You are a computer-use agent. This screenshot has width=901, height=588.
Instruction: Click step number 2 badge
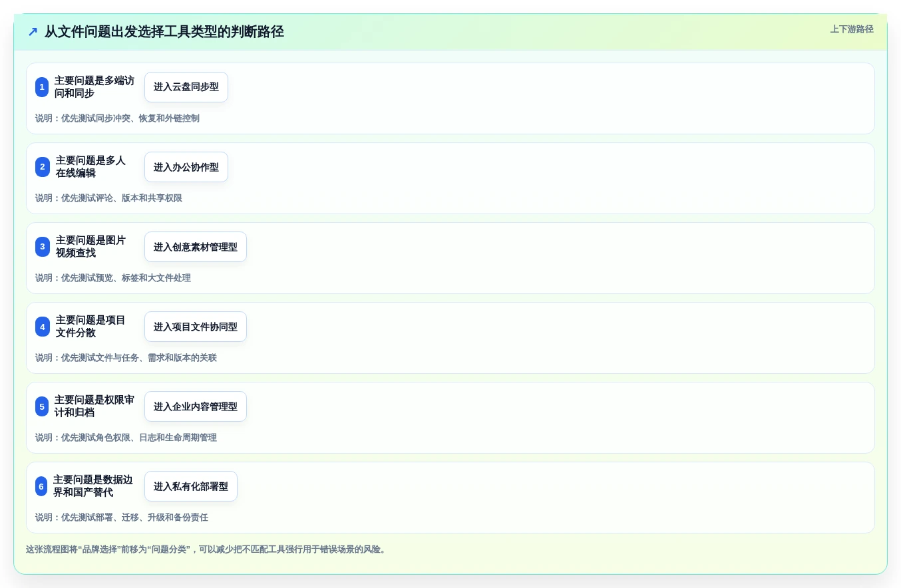pos(43,167)
